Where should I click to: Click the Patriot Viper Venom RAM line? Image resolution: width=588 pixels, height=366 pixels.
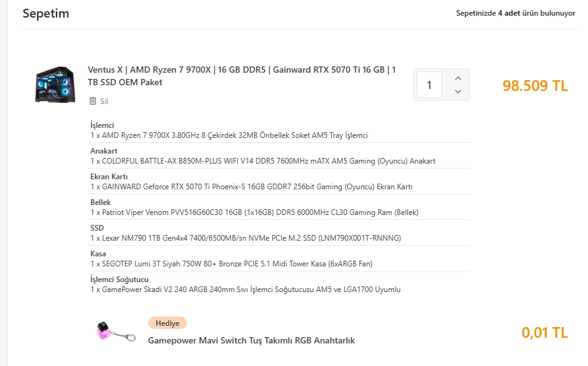coord(254,212)
